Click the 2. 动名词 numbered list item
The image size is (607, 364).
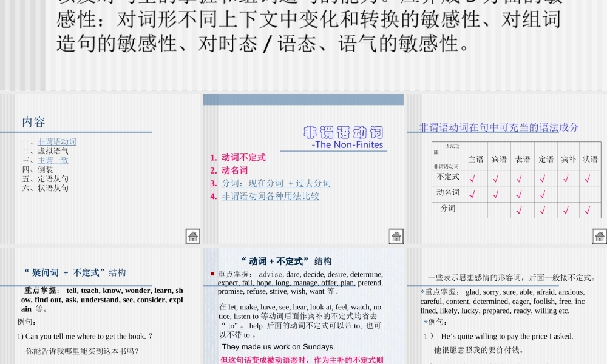tap(229, 170)
